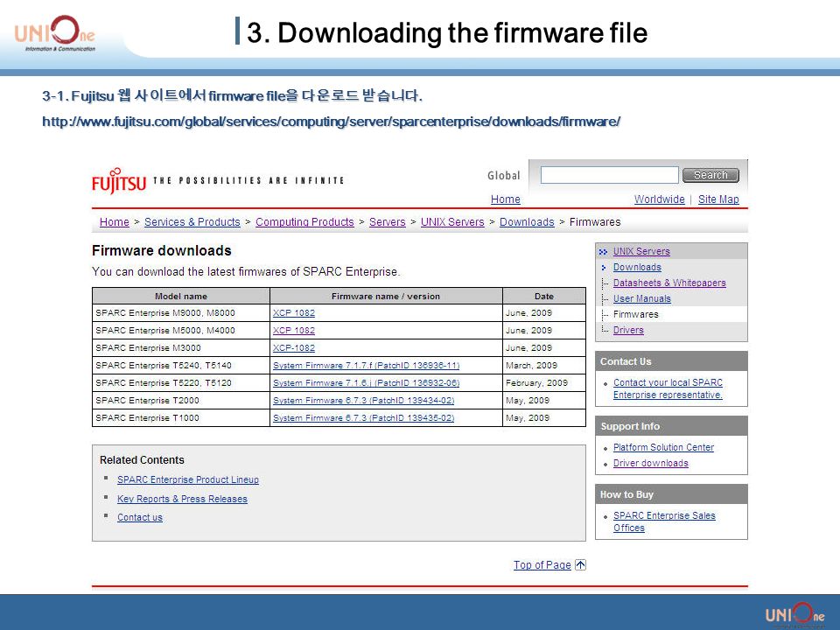Click the Search button
840x630 pixels.
pyautogui.click(x=710, y=175)
